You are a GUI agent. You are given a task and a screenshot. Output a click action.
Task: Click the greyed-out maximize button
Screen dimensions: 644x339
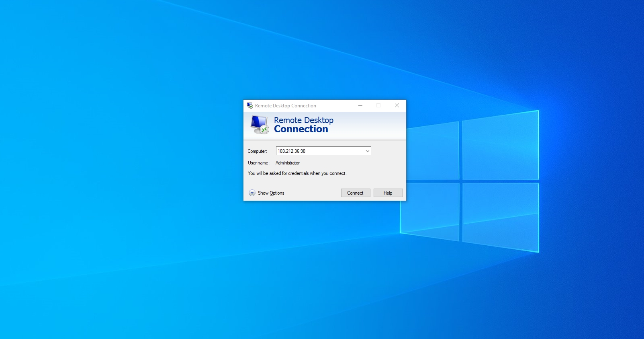coord(378,106)
